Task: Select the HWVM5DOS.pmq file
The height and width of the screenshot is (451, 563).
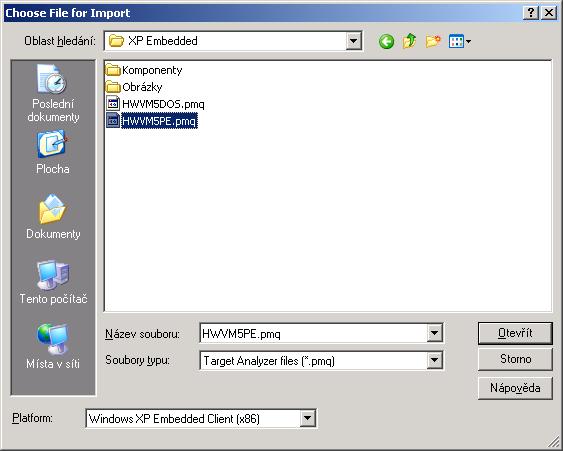Action: [x=155, y=104]
